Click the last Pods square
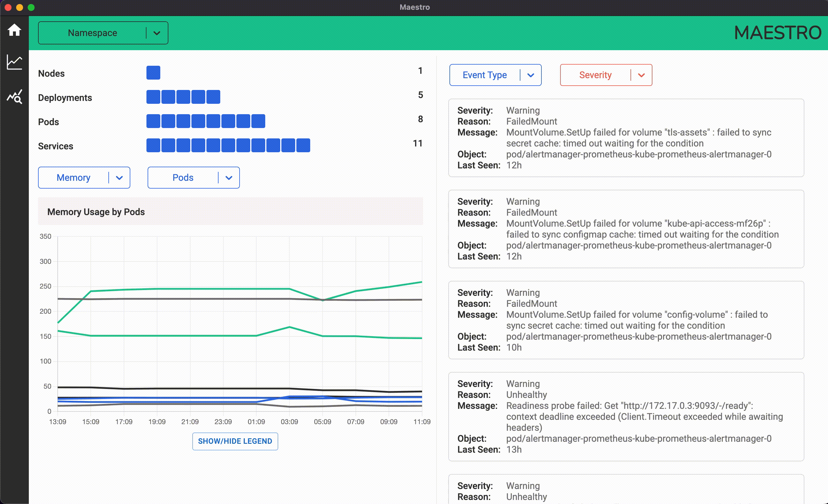The width and height of the screenshot is (828, 504). pyautogui.click(x=258, y=121)
